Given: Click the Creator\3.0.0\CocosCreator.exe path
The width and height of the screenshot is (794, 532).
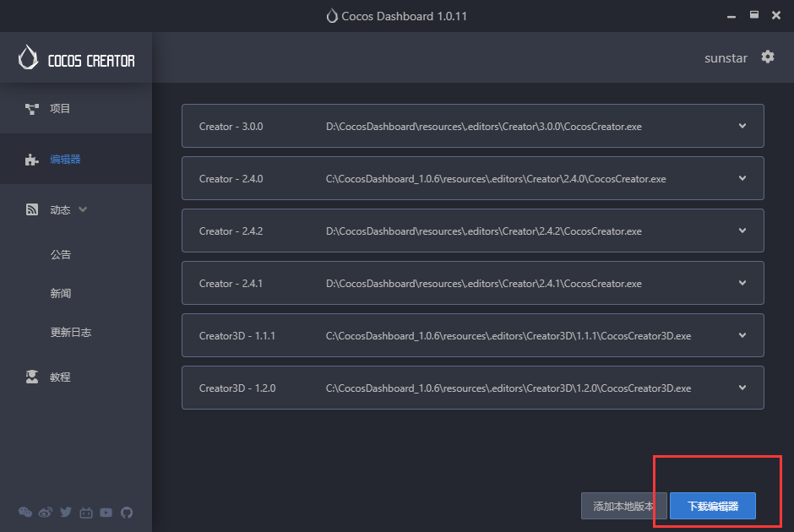Looking at the screenshot, I should 484,127.
